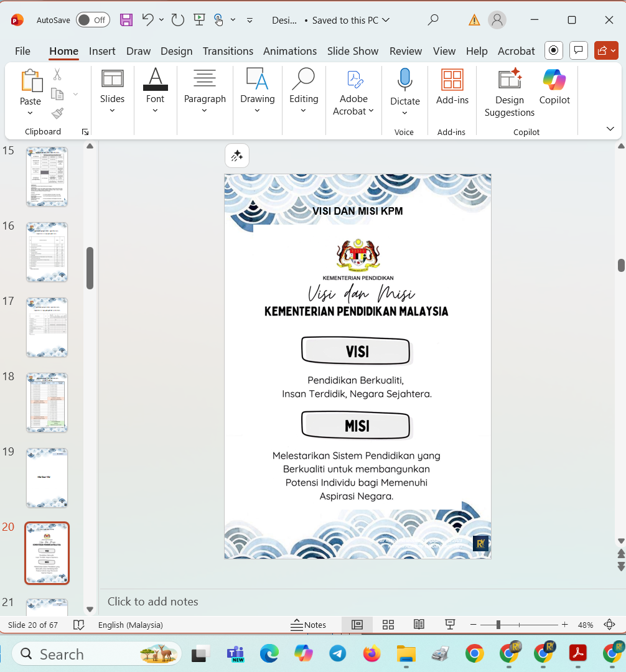Switch to Reading View

pos(419,625)
